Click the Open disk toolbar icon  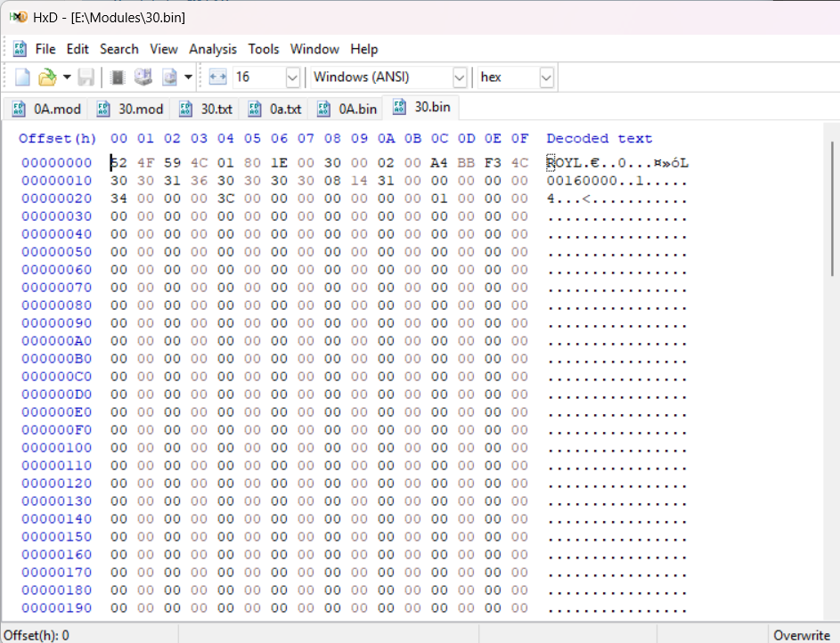pos(143,77)
